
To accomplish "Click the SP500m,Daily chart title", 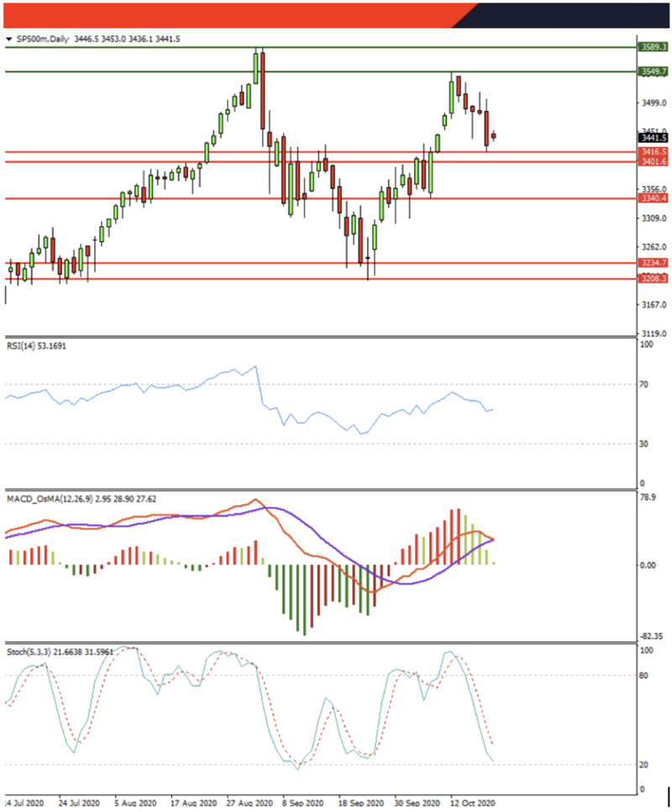I will (x=42, y=39).
